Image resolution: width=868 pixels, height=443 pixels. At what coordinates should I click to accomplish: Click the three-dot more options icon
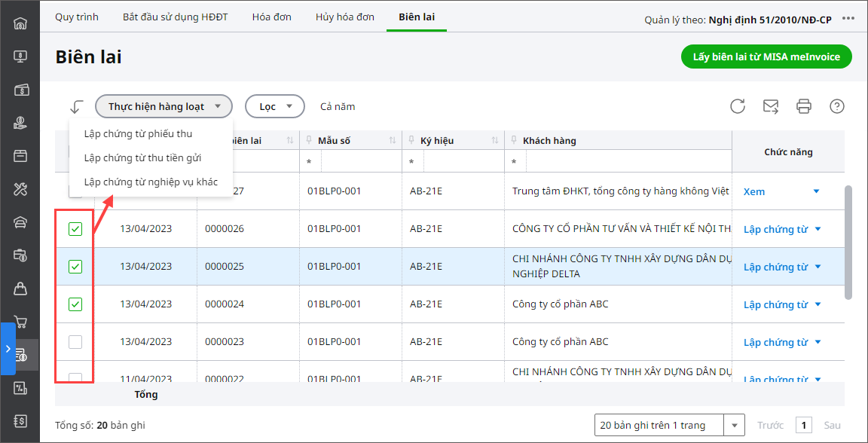click(848, 19)
